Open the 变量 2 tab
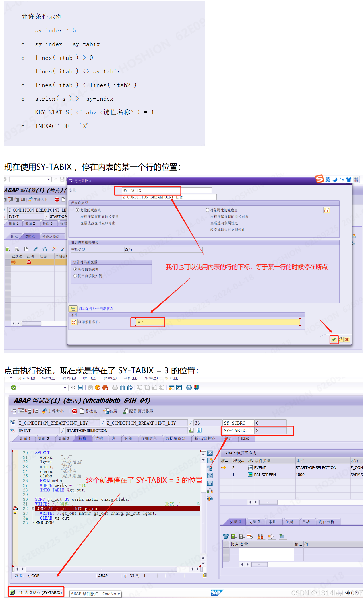364x599 pixels. [254, 521]
